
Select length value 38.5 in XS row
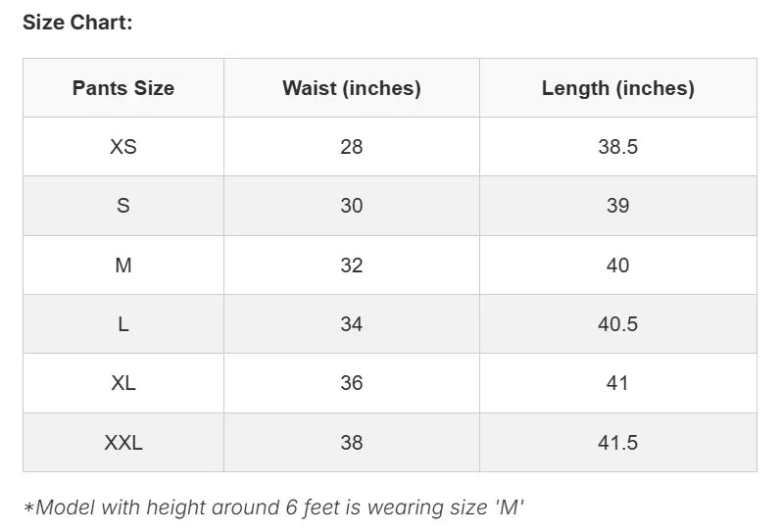[x=617, y=147]
